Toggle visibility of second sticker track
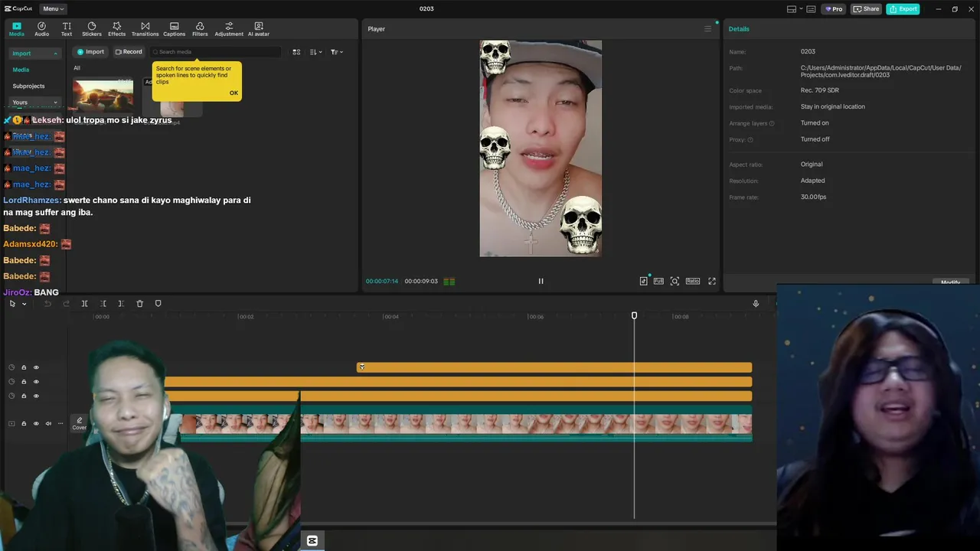Image resolution: width=980 pixels, height=551 pixels. (36, 382)
